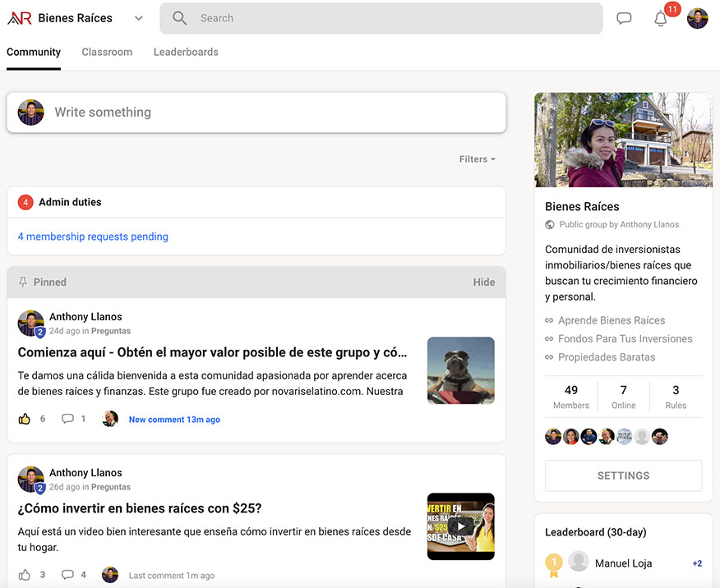Screen dimensions: 720x588
Task: Click the profile avatar in top bar
Action: pos(698,18)
